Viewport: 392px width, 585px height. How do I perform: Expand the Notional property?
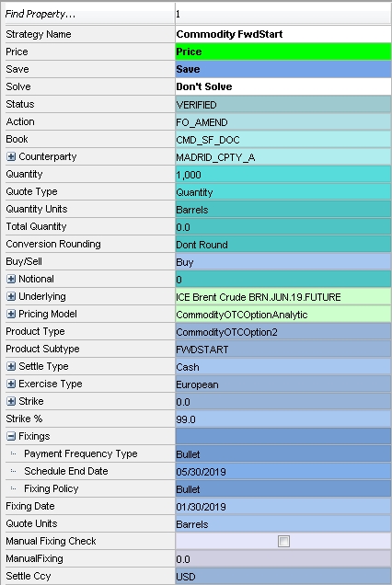pyautogui.click(x=11, y=279)
